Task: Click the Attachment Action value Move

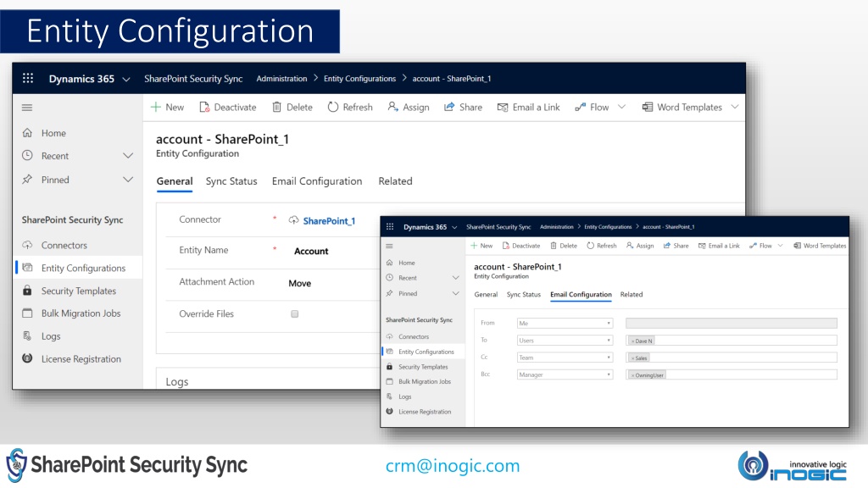Action: 299,283
